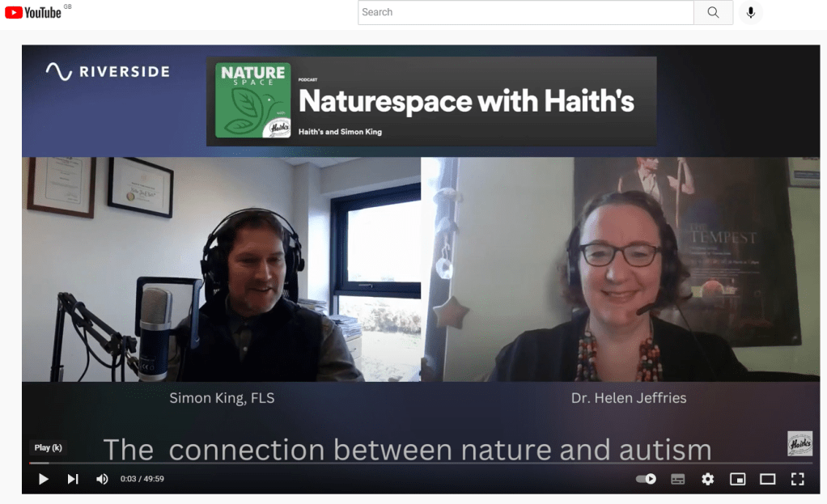The width and height of the screenshot is (827, 504).
Task: Click inside the Search input field
Action: [x=526, y=12]
